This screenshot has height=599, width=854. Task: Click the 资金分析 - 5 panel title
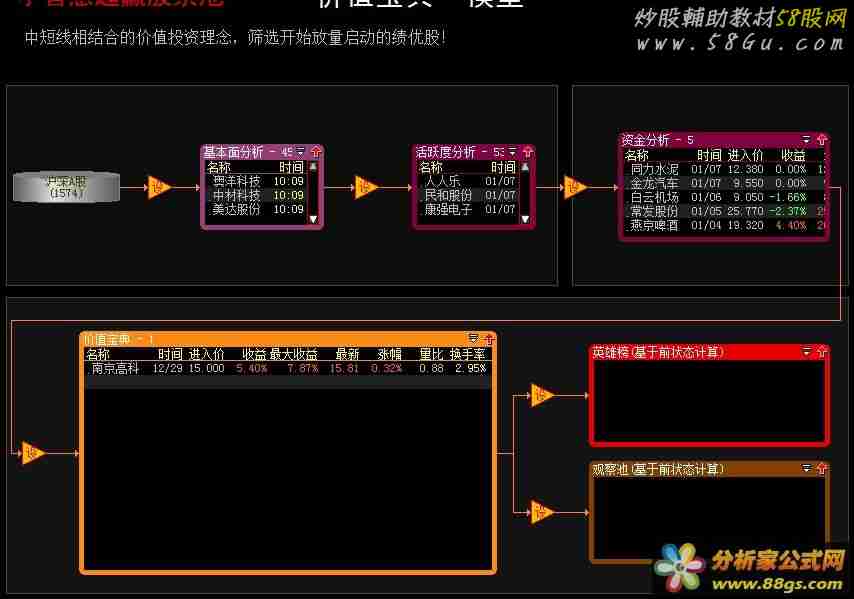(658, 140)
